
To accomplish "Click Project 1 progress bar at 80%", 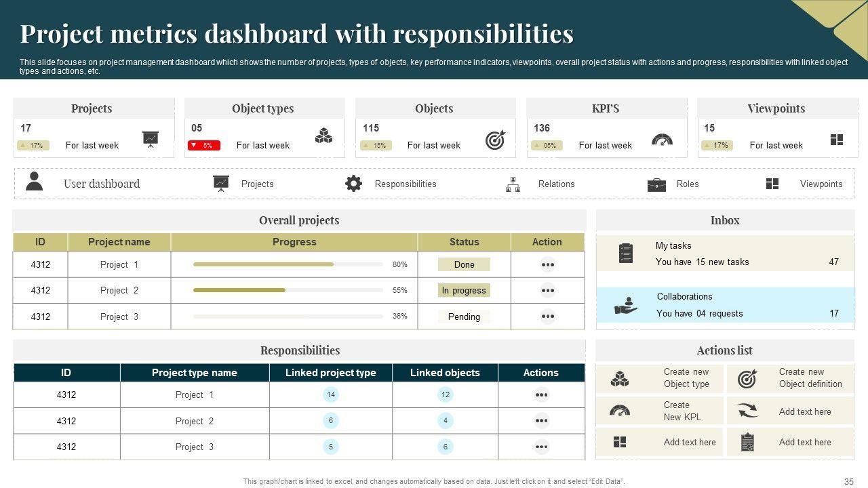I will [x=288, y=264].
